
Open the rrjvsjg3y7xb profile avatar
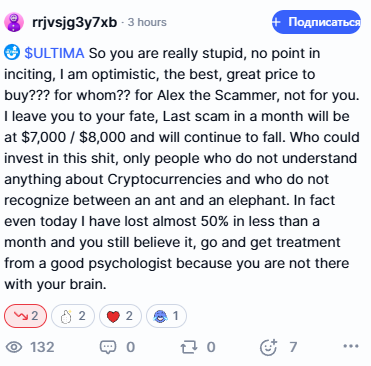(14, 22)
